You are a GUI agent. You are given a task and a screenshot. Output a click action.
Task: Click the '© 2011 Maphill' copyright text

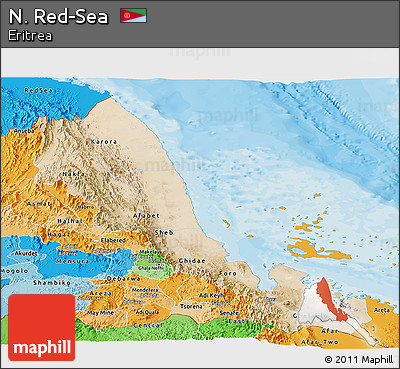(x=359, y=359)
